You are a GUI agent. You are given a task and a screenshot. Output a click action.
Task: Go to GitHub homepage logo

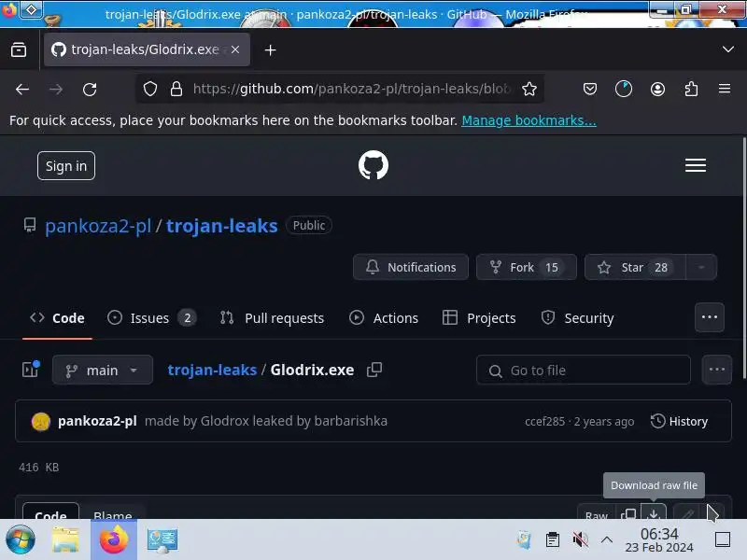click(373, 165)
